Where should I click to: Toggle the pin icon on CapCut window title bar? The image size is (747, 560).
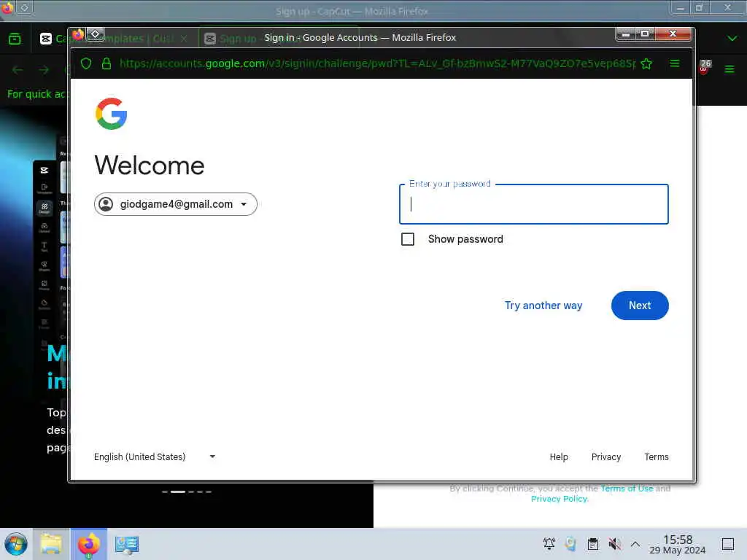25,7
